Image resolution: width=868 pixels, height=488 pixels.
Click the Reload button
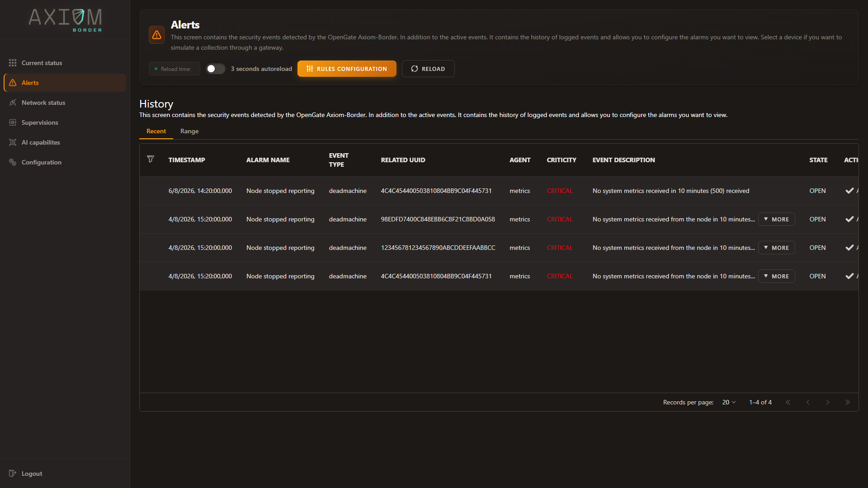(x=428, y=69)
